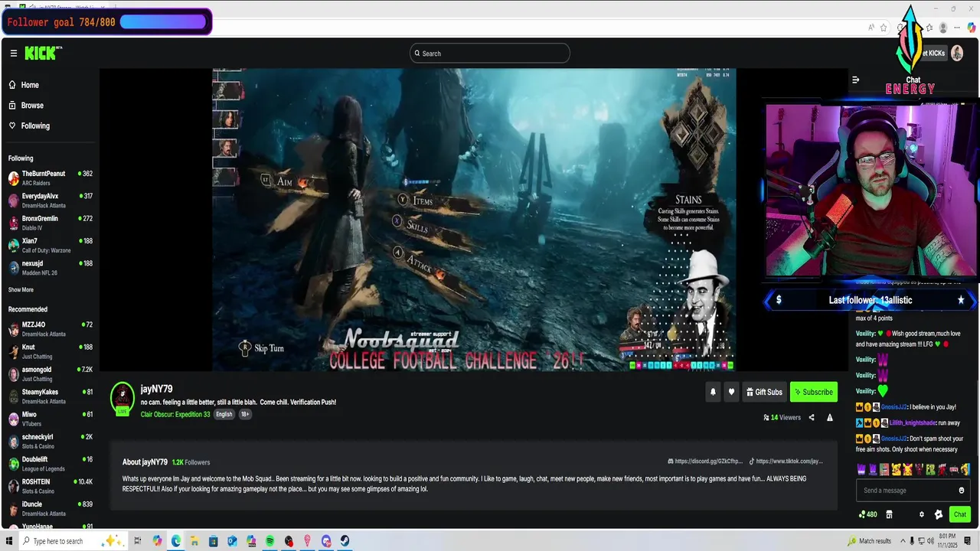The height and width of the screenshot is (551, 980).
Task: Open Task View on taskbar
Action: click(x=138, y=541)
